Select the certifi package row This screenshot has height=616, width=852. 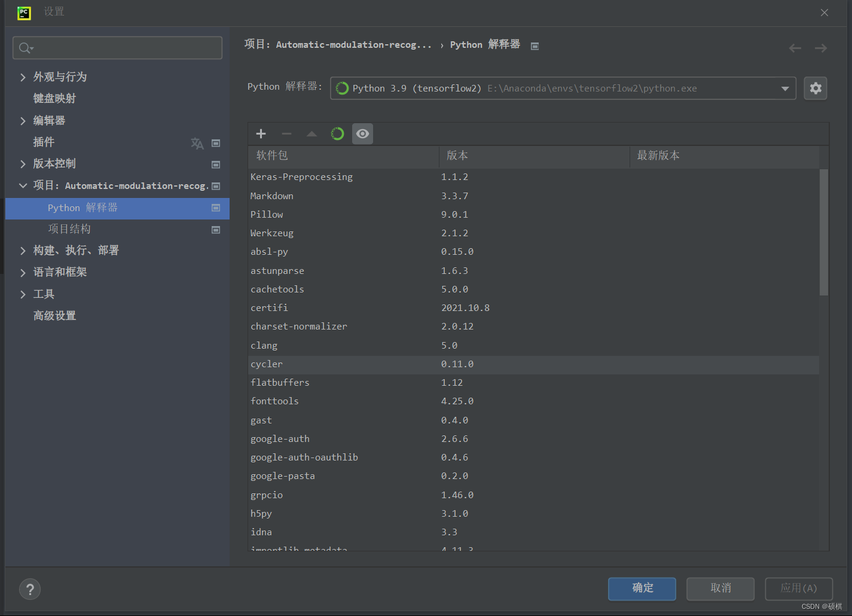pos(534,308)
